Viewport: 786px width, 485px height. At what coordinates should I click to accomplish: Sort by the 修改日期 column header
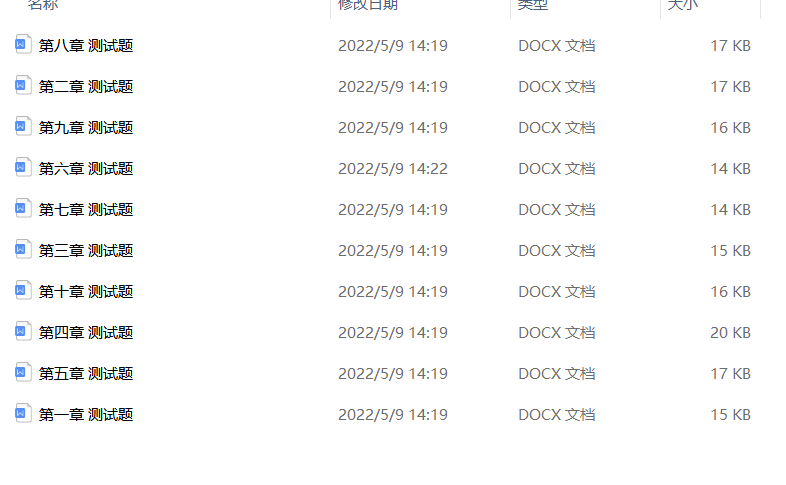367,5
